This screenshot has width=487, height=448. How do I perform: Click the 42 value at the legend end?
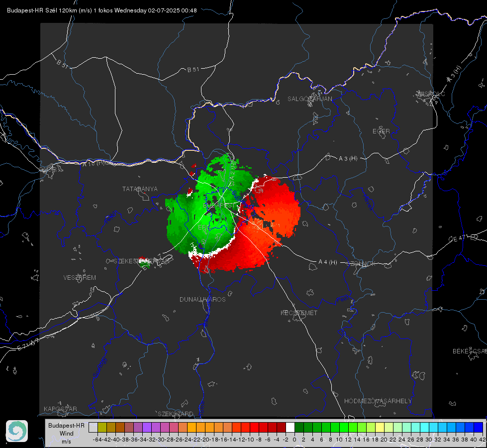click(x=483, y=440)
